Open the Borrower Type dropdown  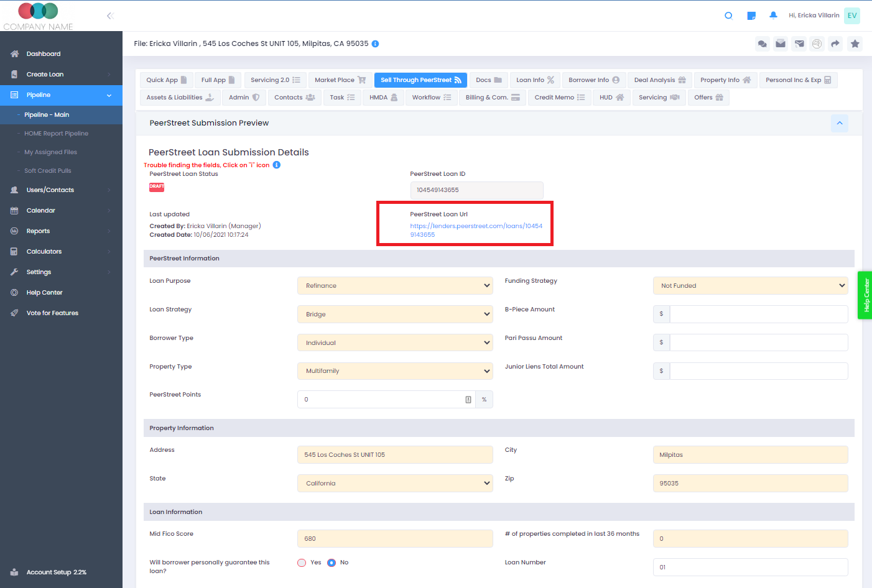point(395,343)
